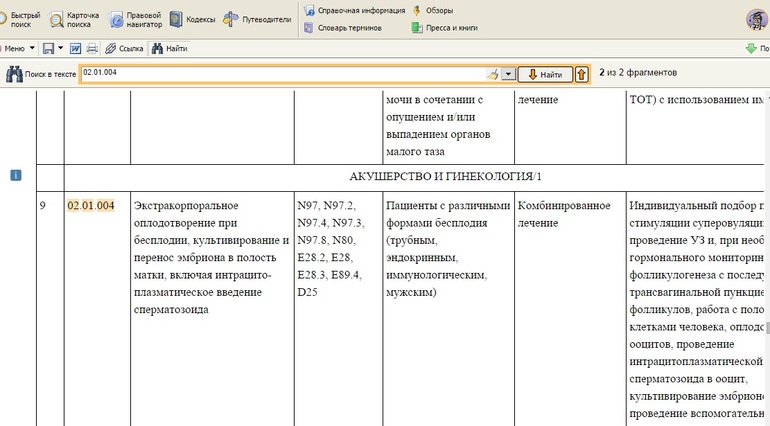Open the dropdown arrow next to Save
Screen dimensions: 770x426
click(60, 48)
